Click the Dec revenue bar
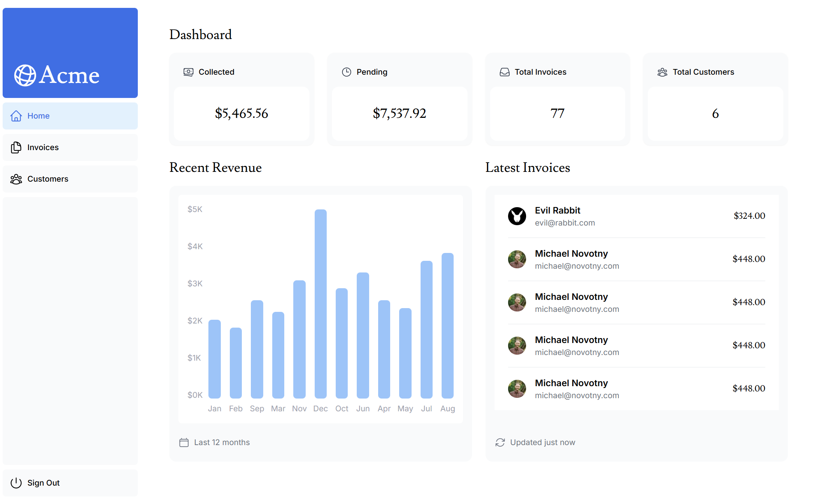Image resolution: width=813 pixels, height=504 pixels. pyautogui.click(x=321, y=304)
